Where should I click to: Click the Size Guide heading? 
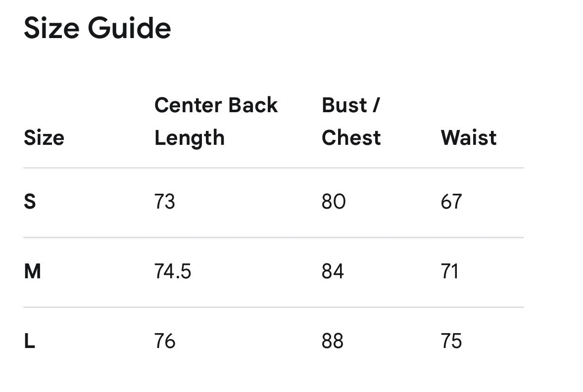[x=97, y=28]
